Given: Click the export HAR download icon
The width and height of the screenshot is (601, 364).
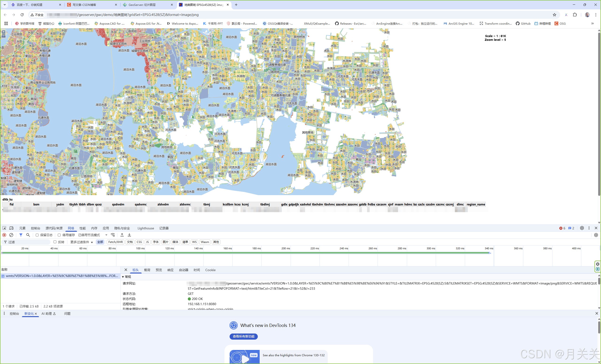Looking at the screenshot, I should point(129,235).
